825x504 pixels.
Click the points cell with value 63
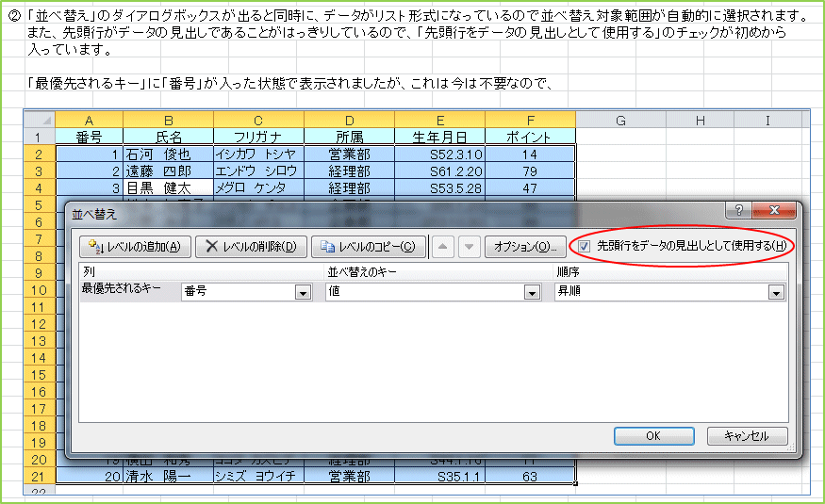pyautogui.click(x=530, y=476)
